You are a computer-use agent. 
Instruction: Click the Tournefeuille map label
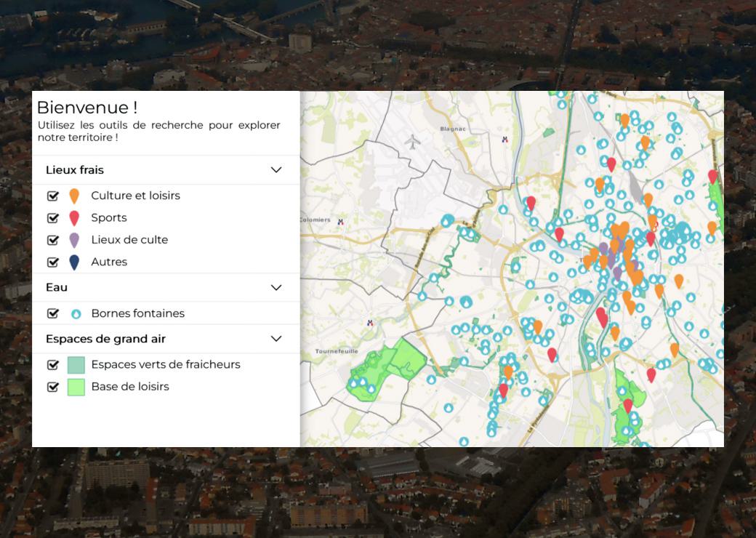337,351
